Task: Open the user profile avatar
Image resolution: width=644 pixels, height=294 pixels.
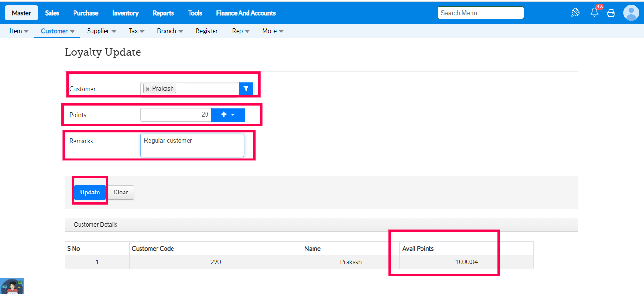Action: coord(631,13)
